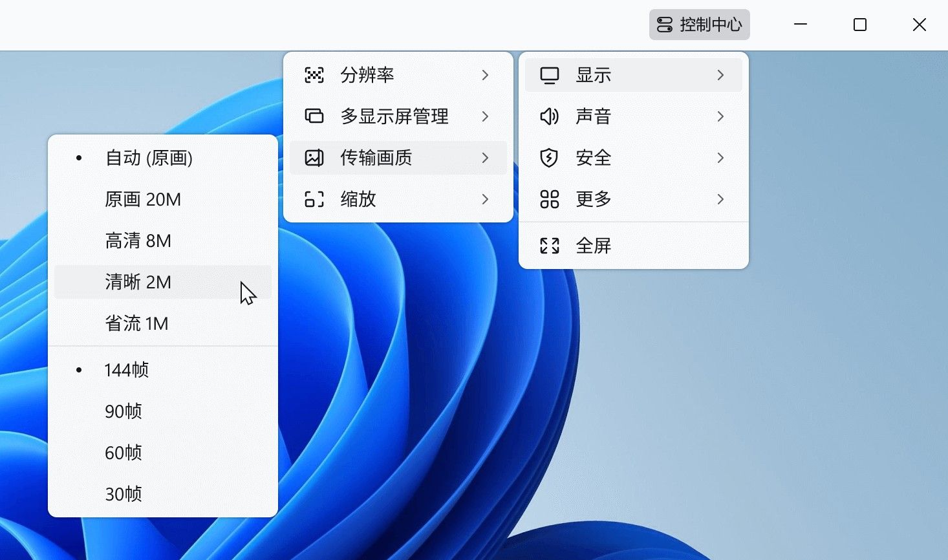Switch frame rate to 60帧
Image resolution: width=948 pixels, height=560 pixels.
tap(123, 453)
